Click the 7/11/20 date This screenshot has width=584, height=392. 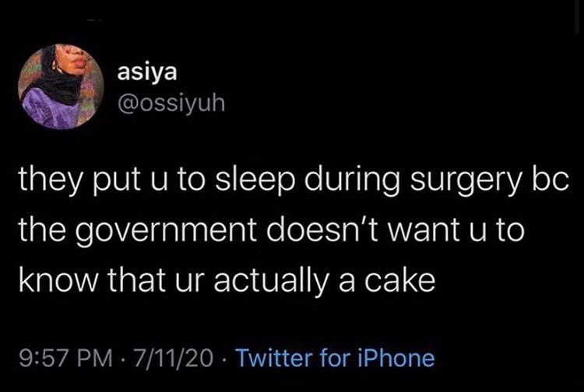[175, 358]
